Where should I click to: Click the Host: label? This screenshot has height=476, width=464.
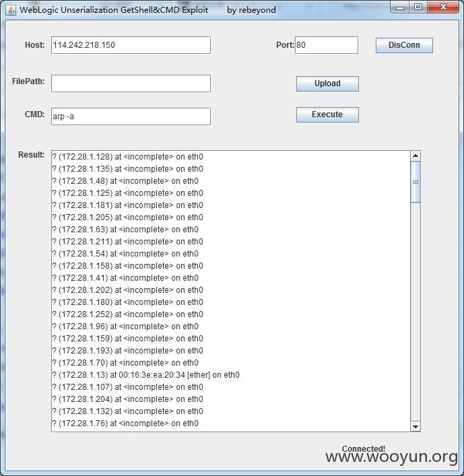tap(34, 45)
